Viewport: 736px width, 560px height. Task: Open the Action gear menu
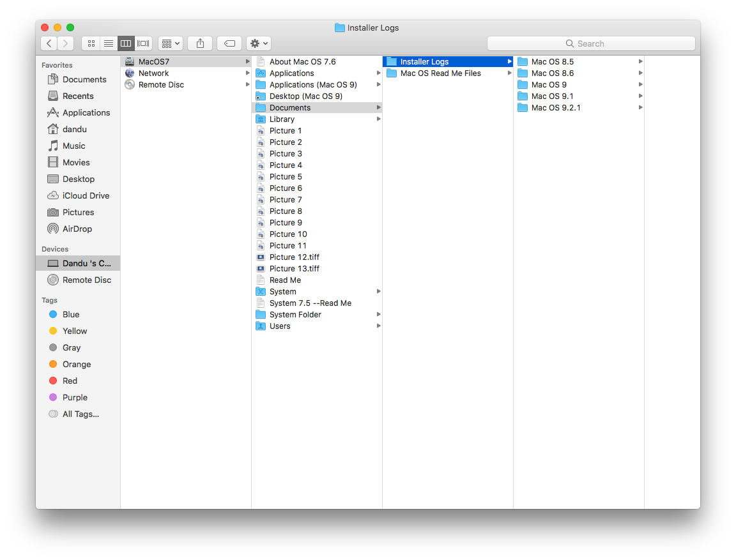point(259,43)
